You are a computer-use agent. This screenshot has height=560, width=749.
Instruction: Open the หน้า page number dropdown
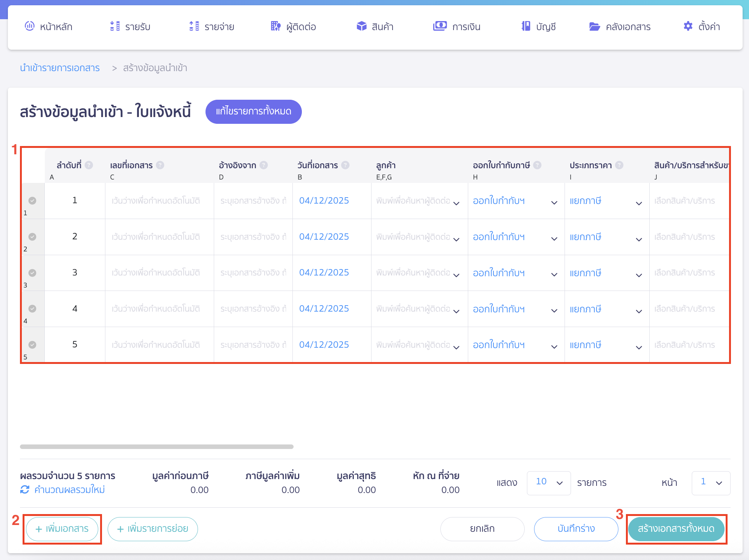[x=711, y=483]
